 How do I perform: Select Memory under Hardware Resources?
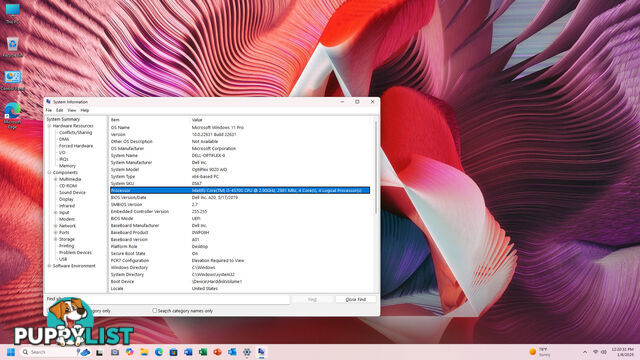coord(67,166)
